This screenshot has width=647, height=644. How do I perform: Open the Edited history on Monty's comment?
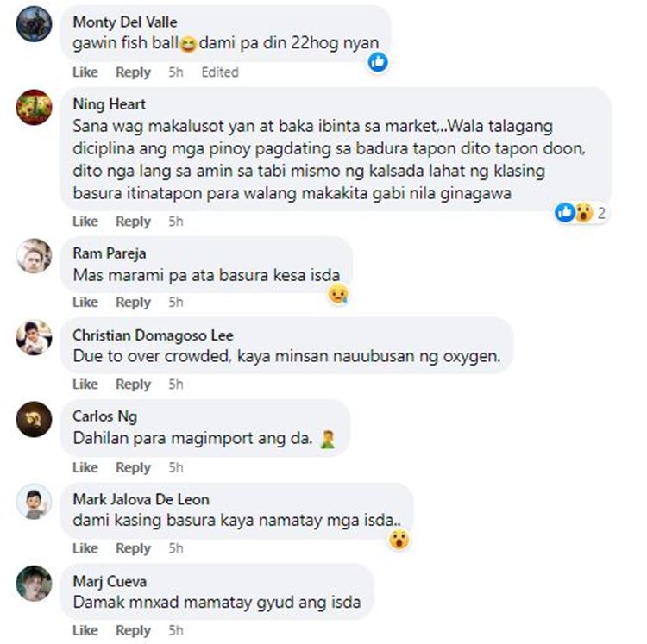(x=220, y=72)
